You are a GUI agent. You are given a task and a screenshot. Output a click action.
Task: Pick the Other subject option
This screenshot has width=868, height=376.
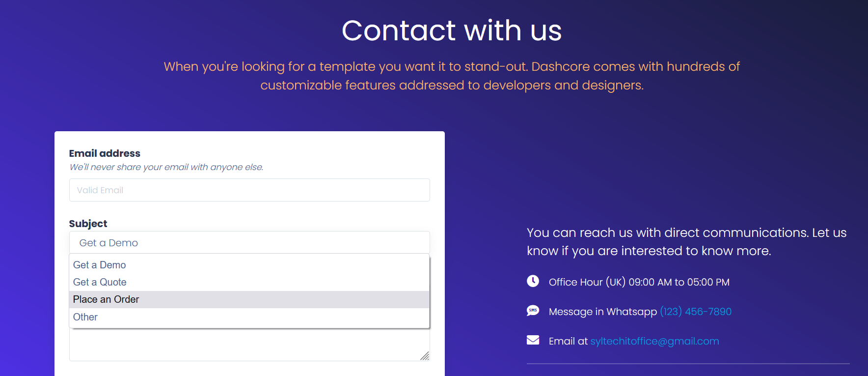(85, 317)
